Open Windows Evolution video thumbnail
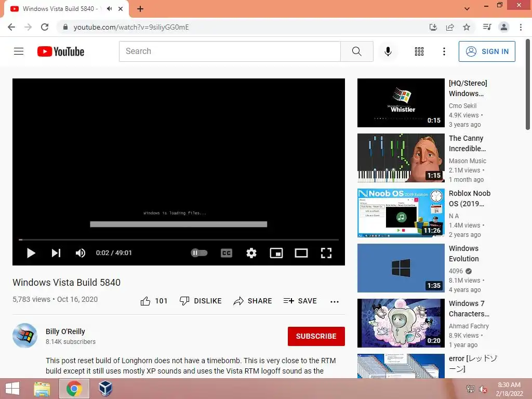 coord(401,268)
